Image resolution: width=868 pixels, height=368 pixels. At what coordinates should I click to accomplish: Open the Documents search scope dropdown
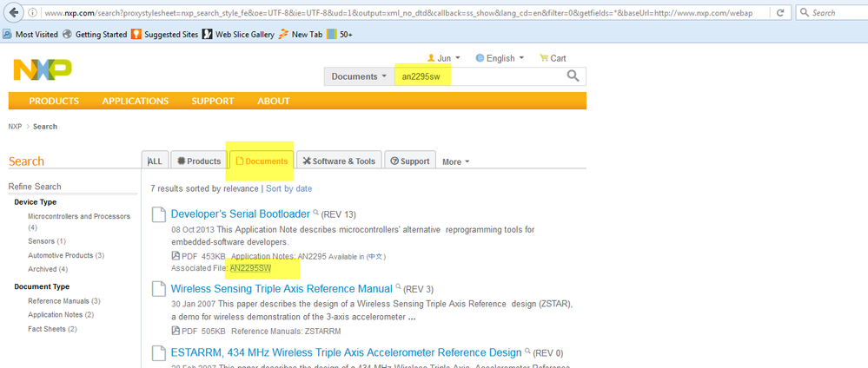click(359, 76)
